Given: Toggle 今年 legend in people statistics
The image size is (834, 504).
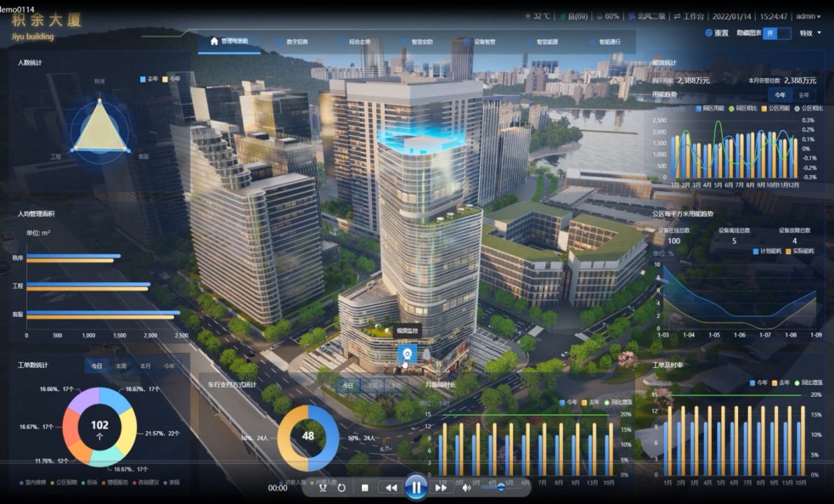Looking at the screenshot, I should pyautogui.click(x=172, y=78).
